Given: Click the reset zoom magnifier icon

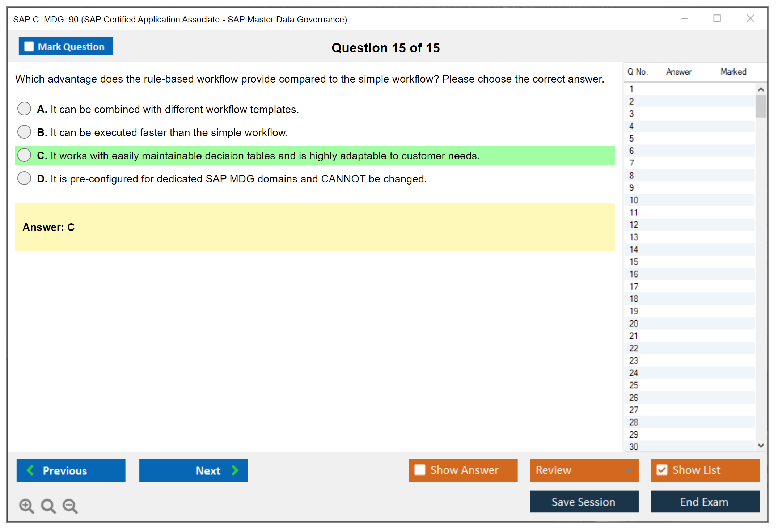Looking at the screenshot, I should (x=48, y=506).
